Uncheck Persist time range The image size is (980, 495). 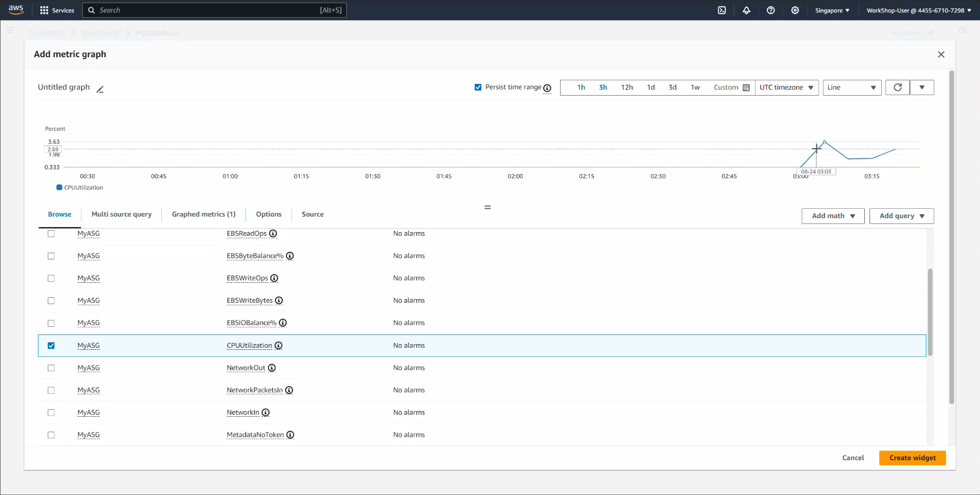point(478,87)
